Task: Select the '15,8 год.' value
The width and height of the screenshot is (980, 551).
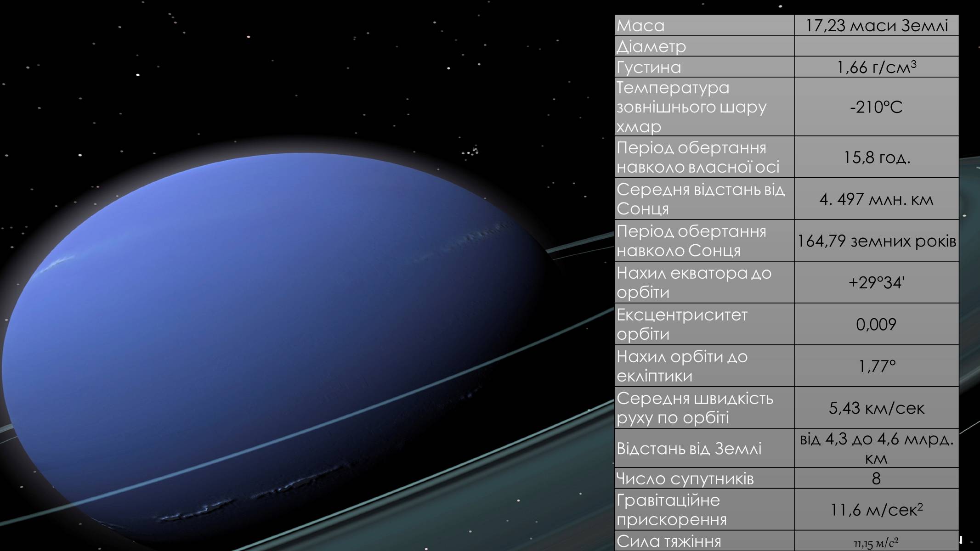Action: [876, 157]
